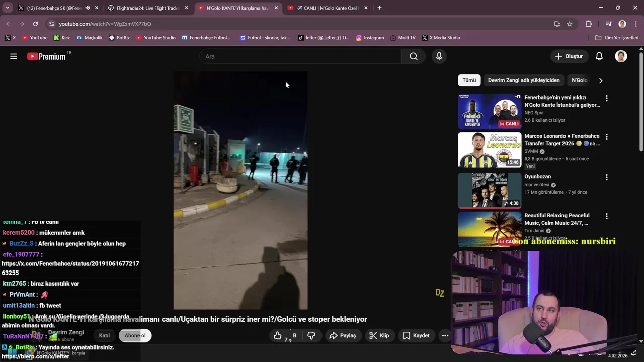This screenshot has height=362, width=644.
Task: Switch to Flightradar24 tab
Action: tap(148, 8)
